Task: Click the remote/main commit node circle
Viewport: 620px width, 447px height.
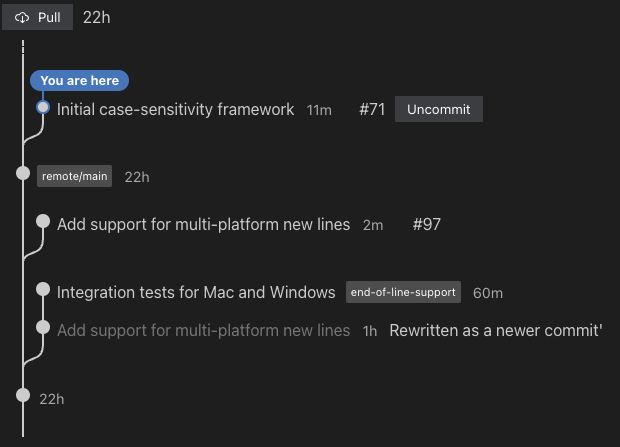Action: pyautogui.click(x=23, y=173)
